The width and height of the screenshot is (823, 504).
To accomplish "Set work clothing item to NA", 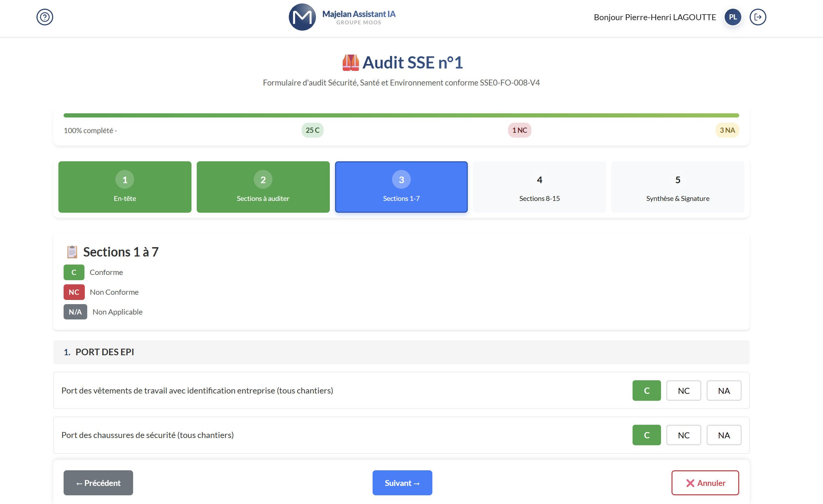I will [x=724, y=391].
